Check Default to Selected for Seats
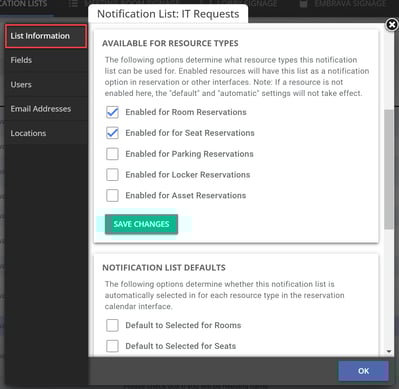399x389 pixels. (112, 346)
